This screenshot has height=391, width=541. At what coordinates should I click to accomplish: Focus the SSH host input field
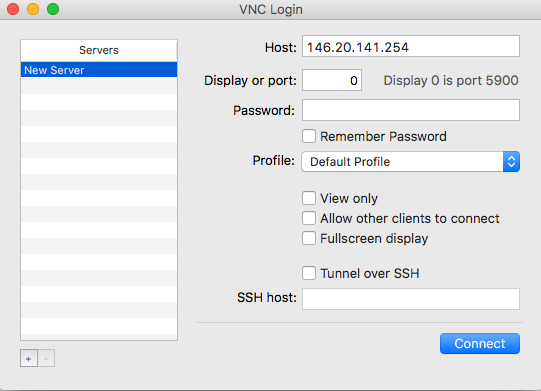[x=411, y=299]
